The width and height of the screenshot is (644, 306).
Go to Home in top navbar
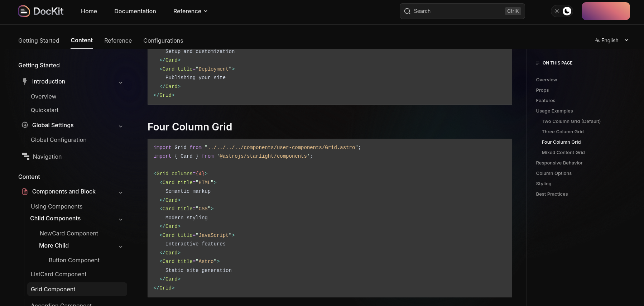coord(89,11)
